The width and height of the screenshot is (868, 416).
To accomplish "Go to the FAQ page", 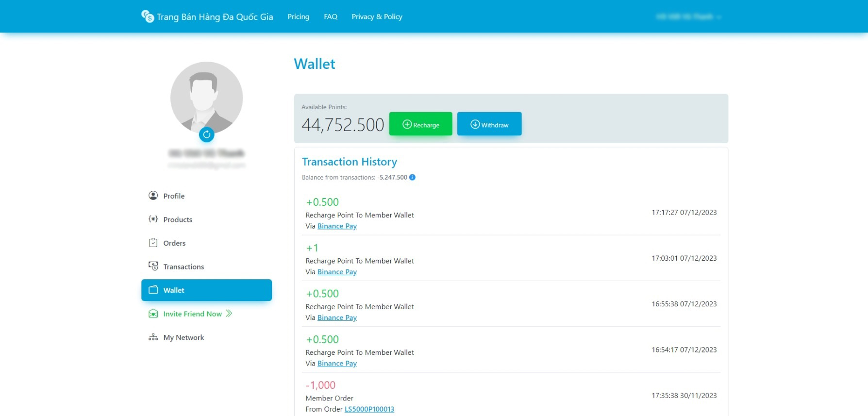I will coord(331,17).
